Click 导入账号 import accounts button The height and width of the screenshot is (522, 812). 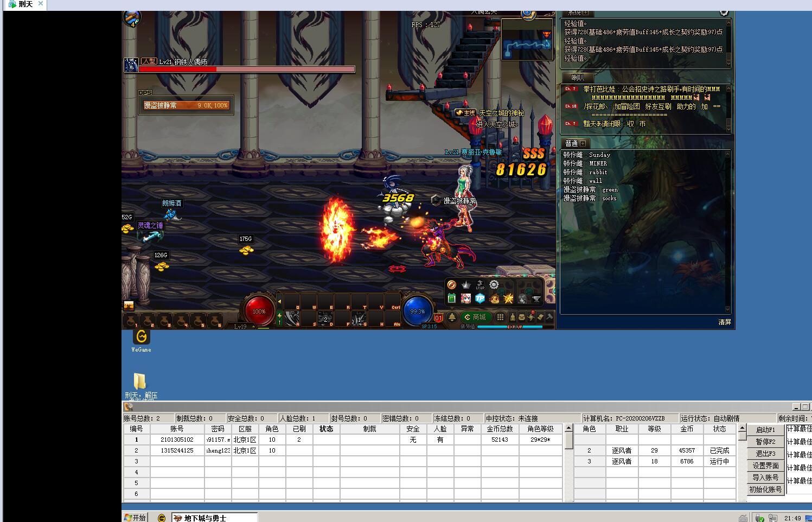tap(765, 478)
